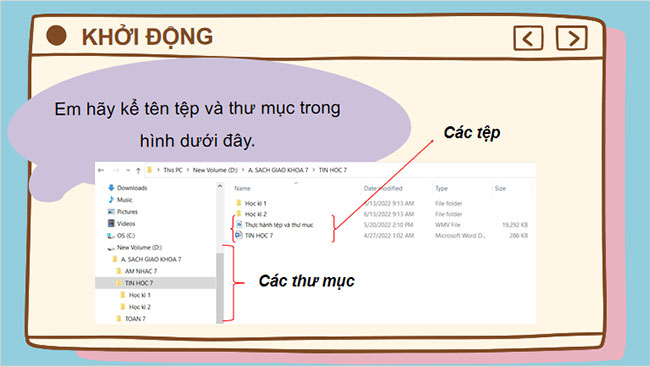Open Pictures in the navigation pane
Viewport: 650px width, 367px height.
pos(127,211)
